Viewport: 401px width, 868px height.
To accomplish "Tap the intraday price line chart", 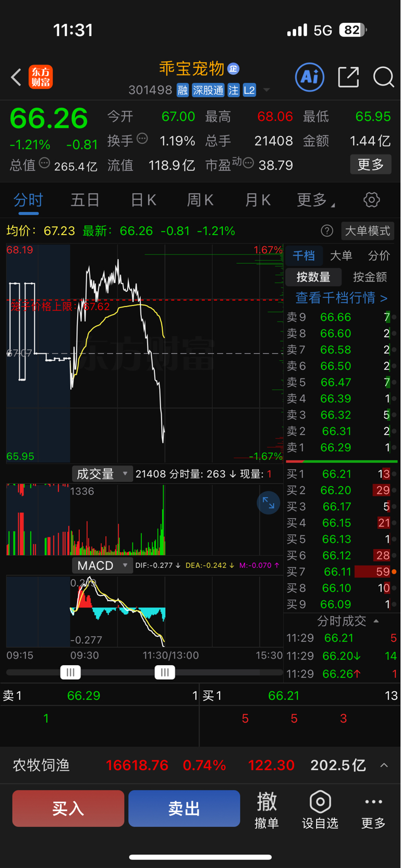I will tap(145, 353).
